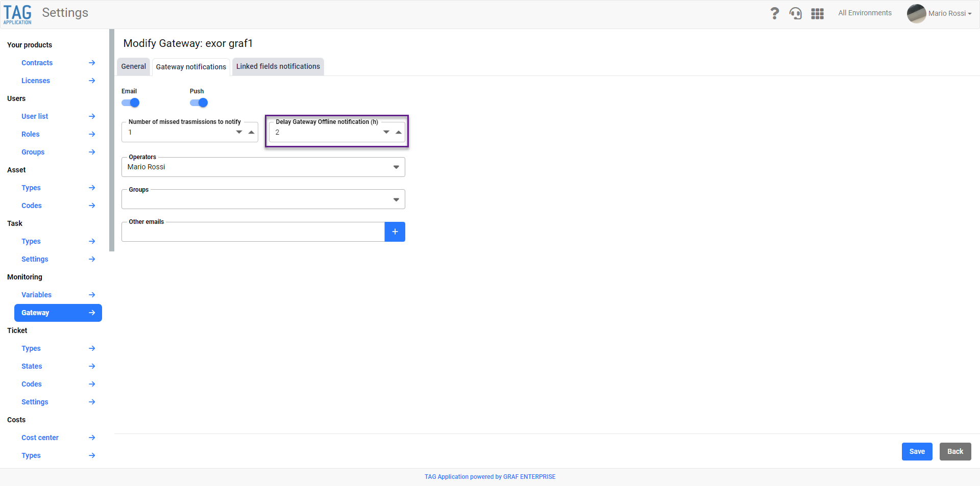Click arrow icon next to Contracts
The image size is (980, 486).
pos(92,63)
